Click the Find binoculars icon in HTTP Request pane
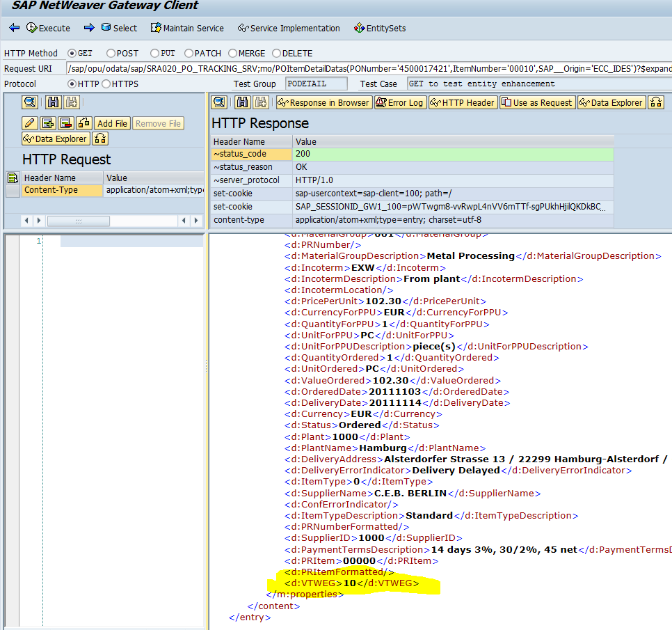The image size is (672, 630). coord(53,102)
